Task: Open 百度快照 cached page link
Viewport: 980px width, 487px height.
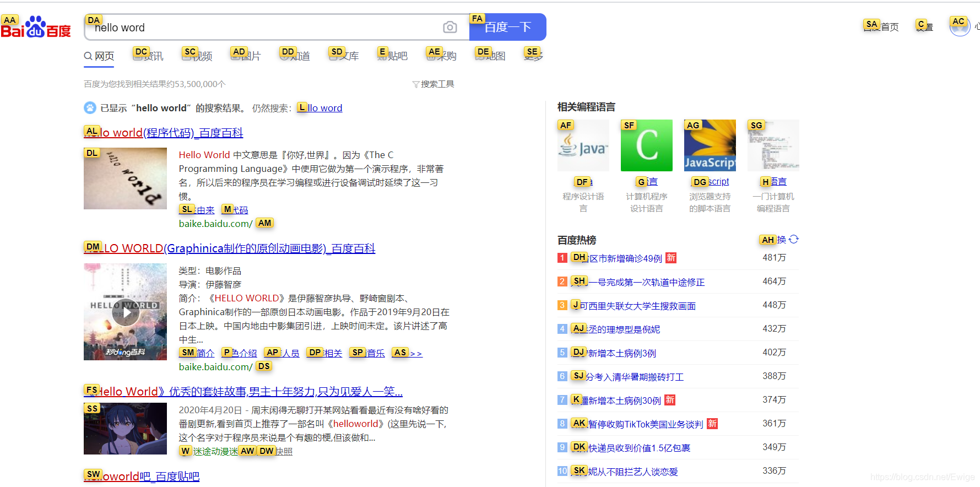Action: (275, 451)
